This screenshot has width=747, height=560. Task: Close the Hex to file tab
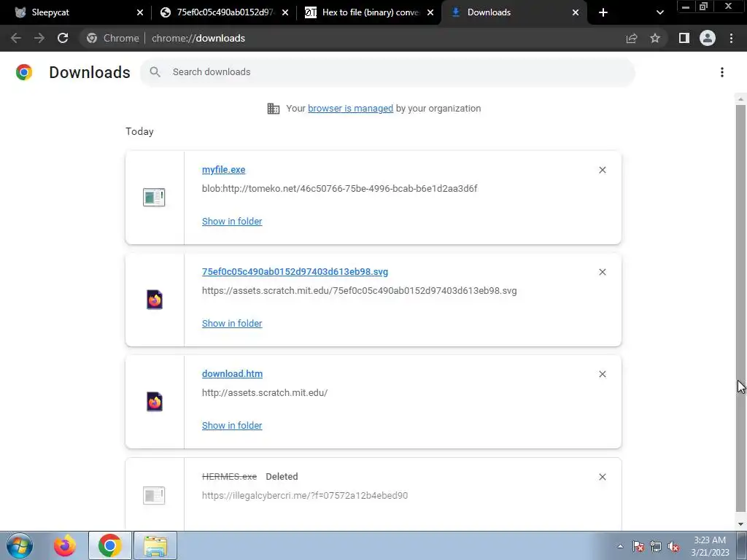[430, 12]
